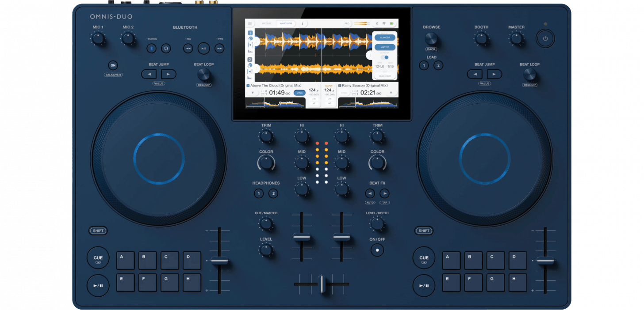Toggle the Beat FX ON/OFF button
The width and height of the screenshot is (644, 310).
tap(377, 250)
